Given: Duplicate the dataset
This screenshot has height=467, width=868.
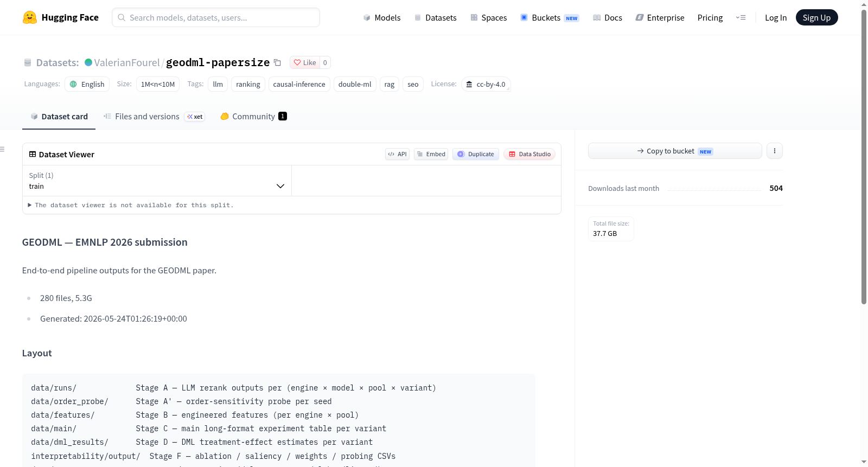Looking at the screenshot, I should 476,154.
